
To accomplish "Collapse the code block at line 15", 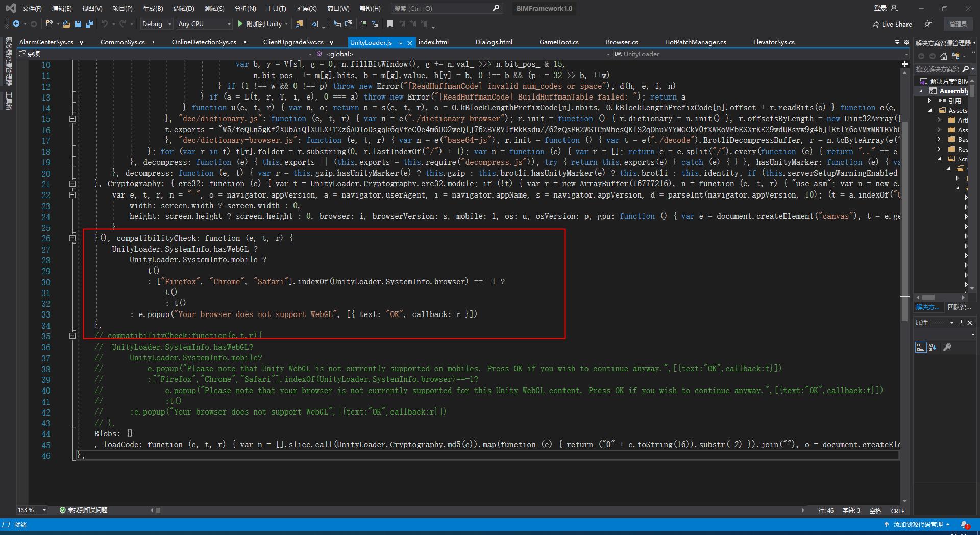I will tap(72, 119).
